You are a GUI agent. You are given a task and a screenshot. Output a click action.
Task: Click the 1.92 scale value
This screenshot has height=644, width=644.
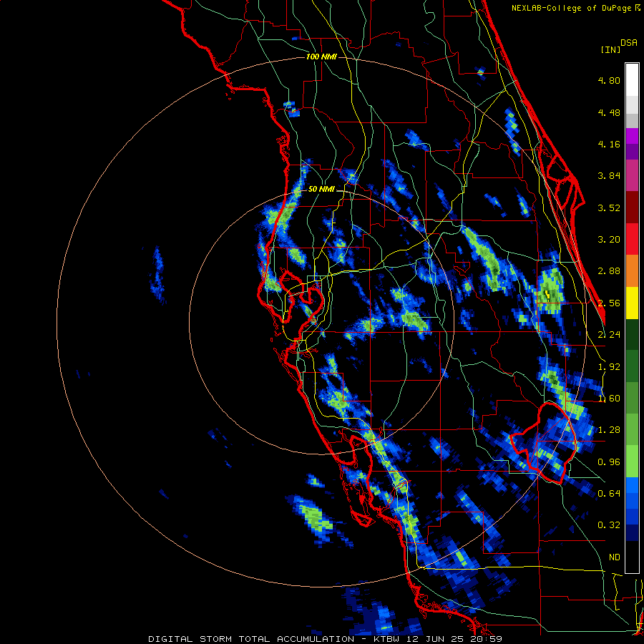[609, 367]
